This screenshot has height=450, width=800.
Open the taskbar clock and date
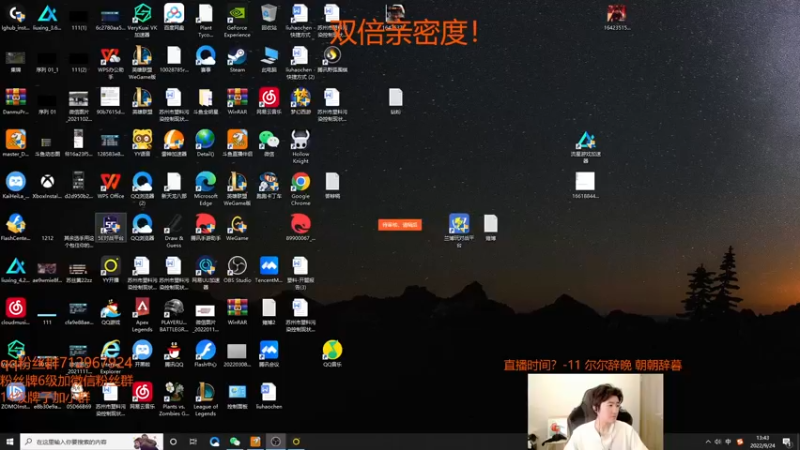click(762, 442)
